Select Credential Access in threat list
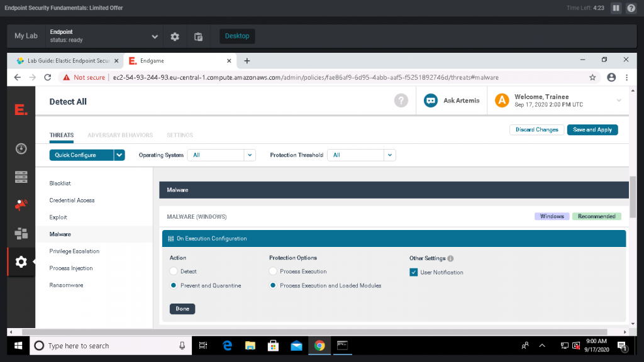This screenshot has height=362, width=644. pos(72,200)
